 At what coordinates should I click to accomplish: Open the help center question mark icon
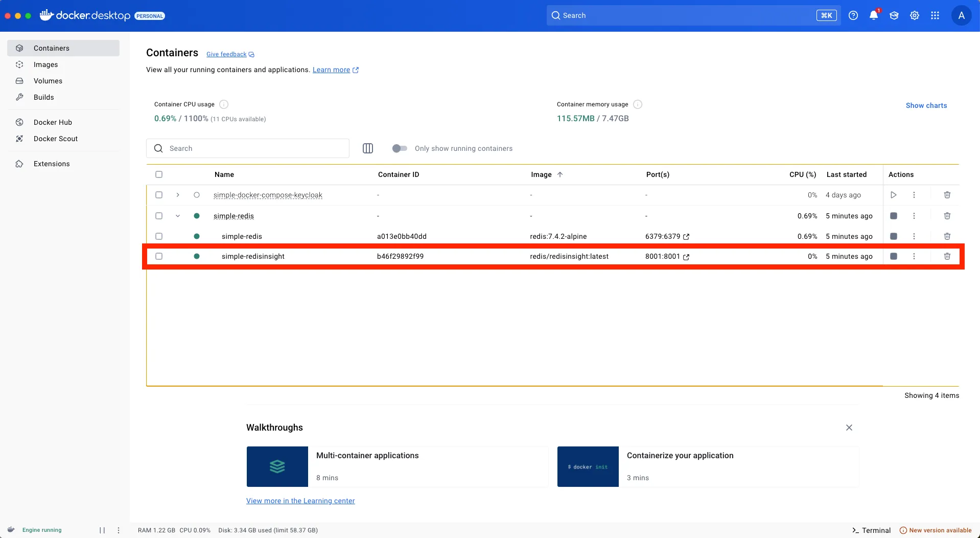point(853,15)
